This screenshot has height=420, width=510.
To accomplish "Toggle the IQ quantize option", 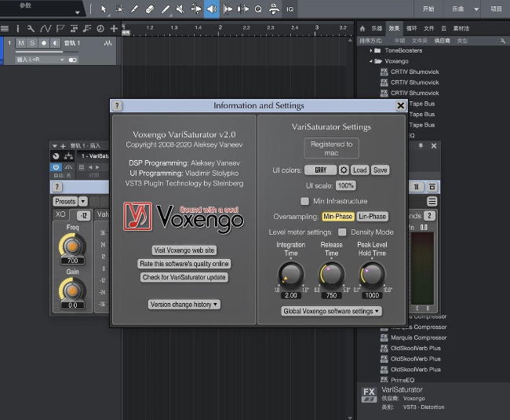I will click(x=290, y=9).
